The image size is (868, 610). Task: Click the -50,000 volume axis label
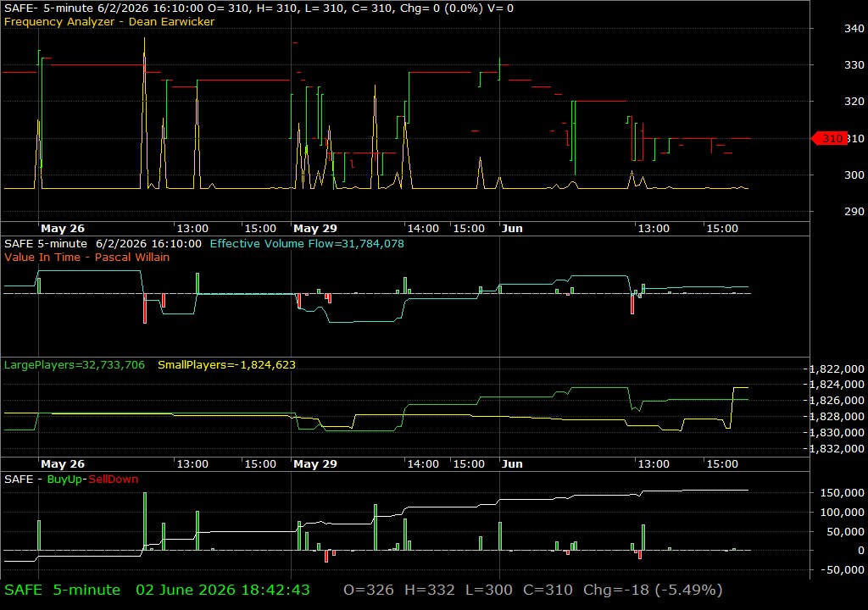pos(842,569)
